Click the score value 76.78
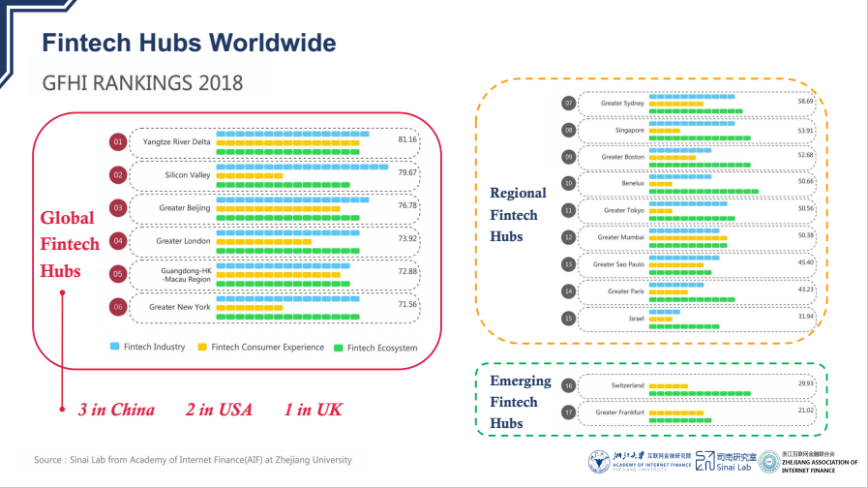The height and width of the screenshot is (488, 868). tap(407, 205)
